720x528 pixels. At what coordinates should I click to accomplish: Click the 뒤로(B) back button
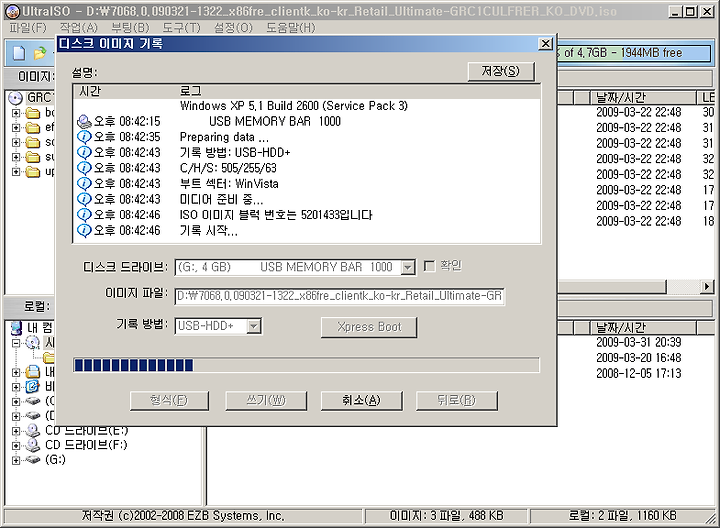[456, 400]
